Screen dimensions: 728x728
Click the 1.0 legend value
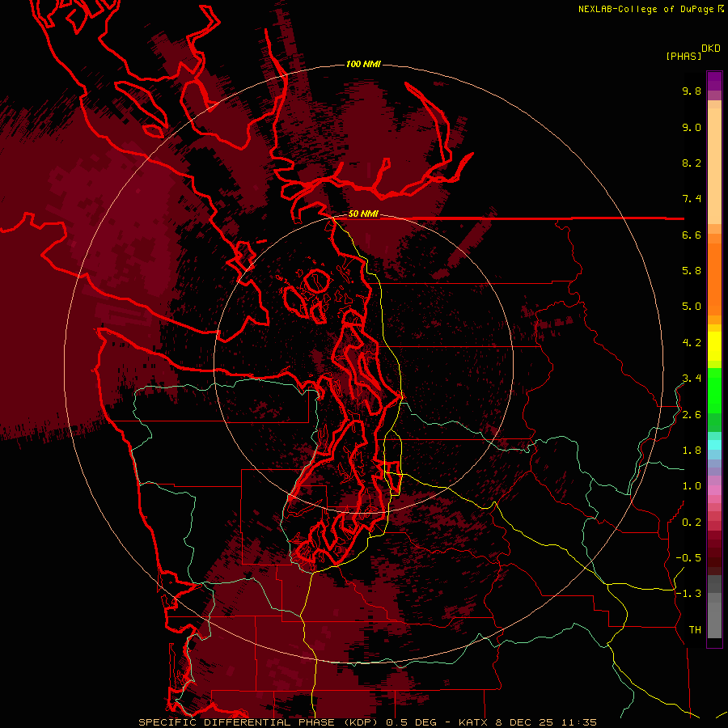click(x=692, y=486)
